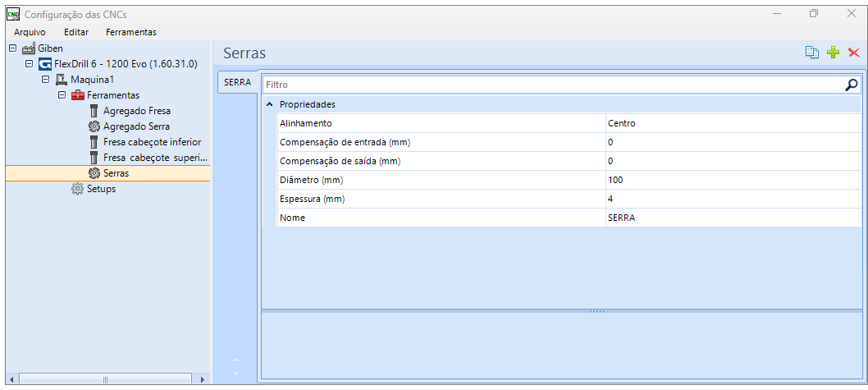Select Agregado Fresa in the tree
The width and height of the screenshot is (868, 390).
[x=137, y=111]
